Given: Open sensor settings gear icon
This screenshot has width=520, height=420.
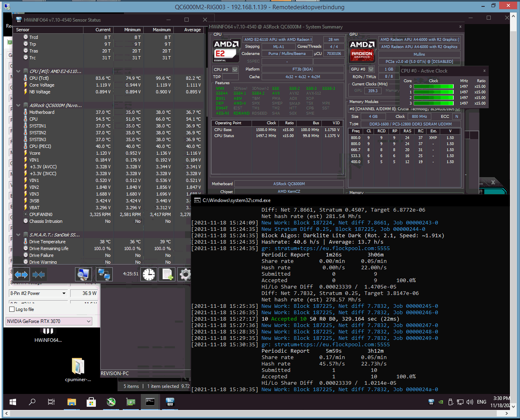Looking at the screenshot, I should (x=185, y=275).
